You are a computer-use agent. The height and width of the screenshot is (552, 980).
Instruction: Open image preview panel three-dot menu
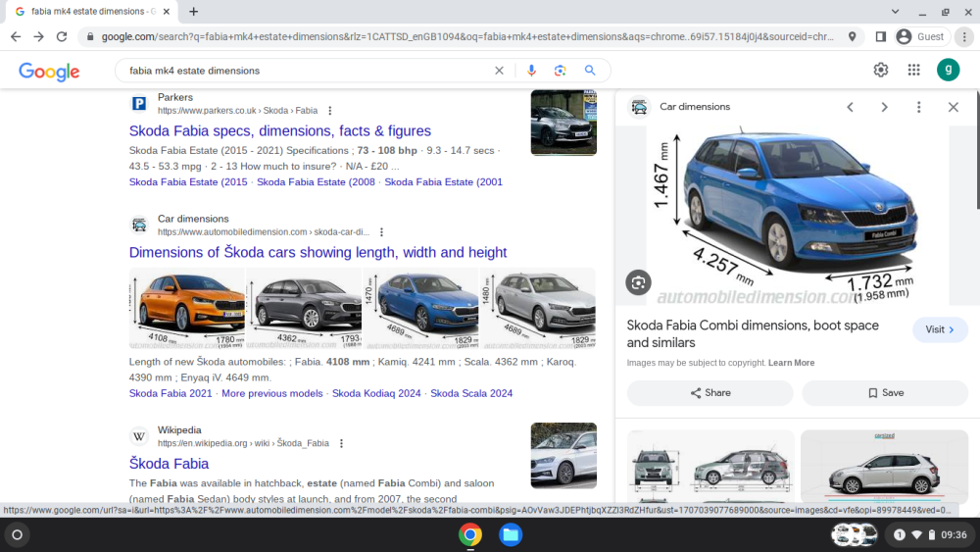919,107
